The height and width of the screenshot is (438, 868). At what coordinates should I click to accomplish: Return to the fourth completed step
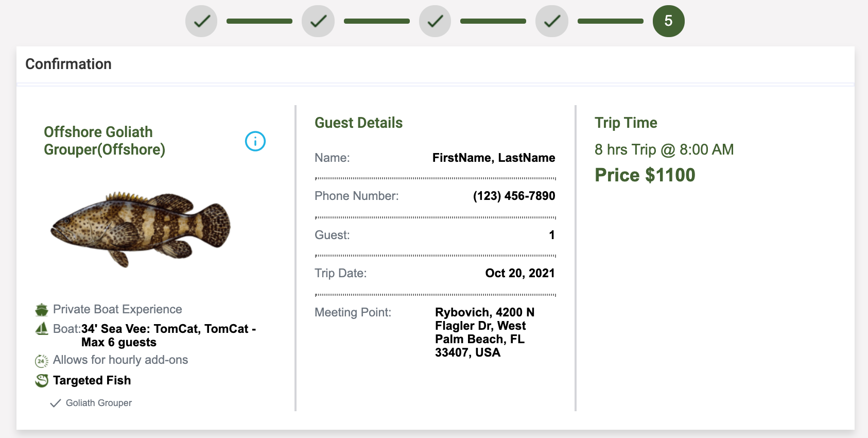coord(552,21)
